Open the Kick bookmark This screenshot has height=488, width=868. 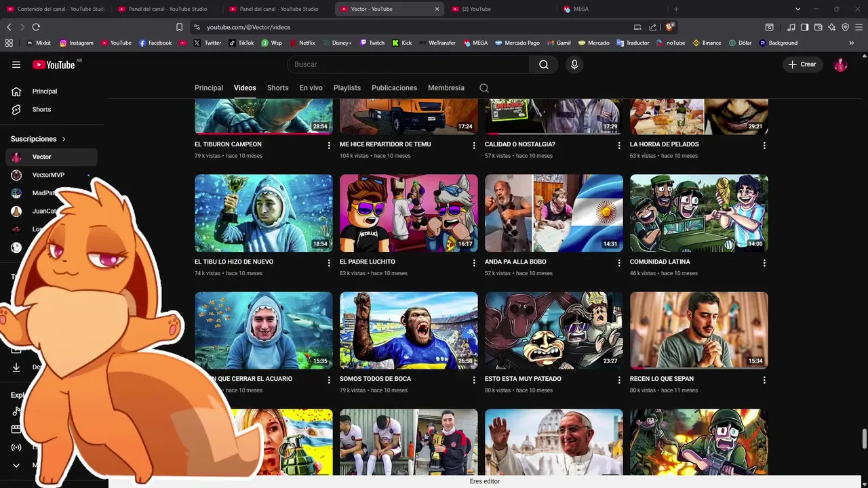402,43
